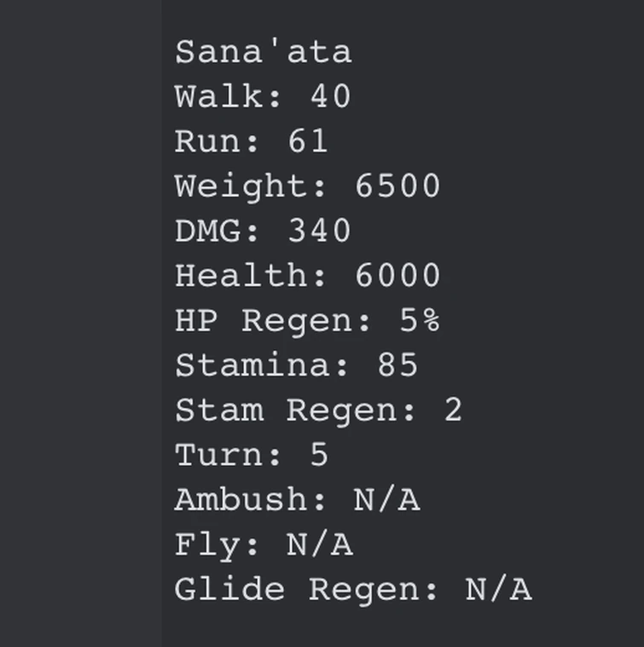Select the 6000 health number
Image resolution: width=644 pixels, height=647 pixels.
coord(397,276)
